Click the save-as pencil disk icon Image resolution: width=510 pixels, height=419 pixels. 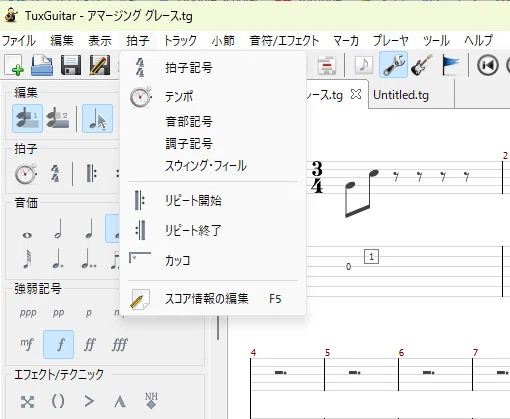pos(100,65)
